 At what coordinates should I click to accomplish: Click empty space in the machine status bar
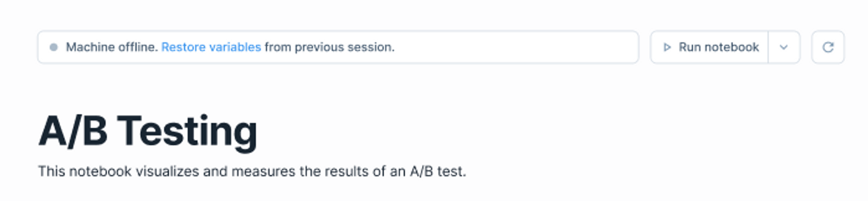pyautogui.click(x=516, y=47)
